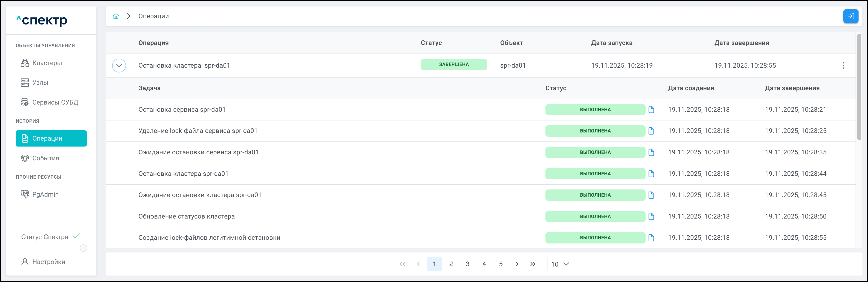Jump to the last page with double arrow
868x282 pixels.
[x=533, y=264]
